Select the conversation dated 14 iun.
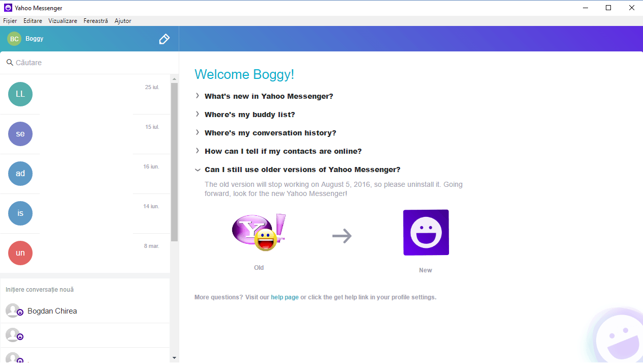Screen dimensions: 643x364 click(85, 213)
